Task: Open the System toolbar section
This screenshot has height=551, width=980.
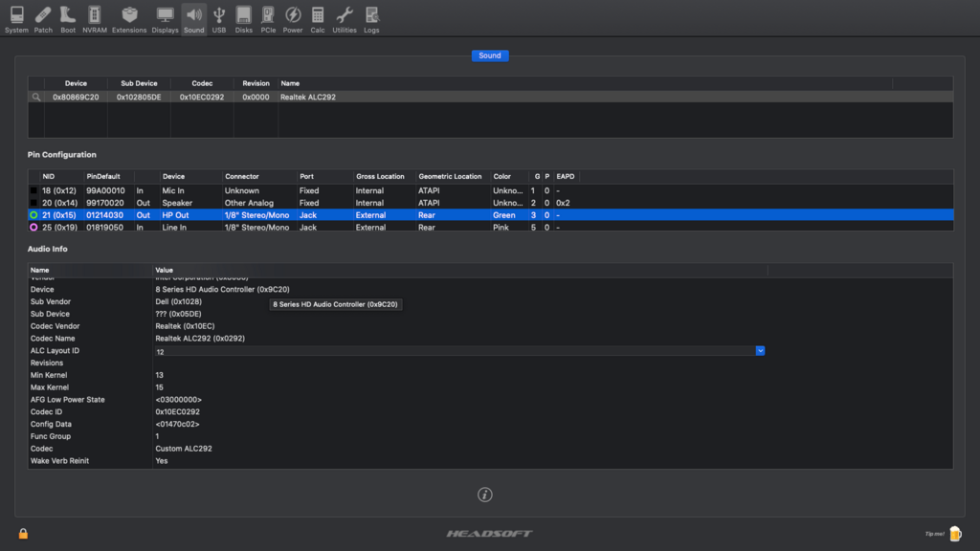Action: (x=16, y=18)
